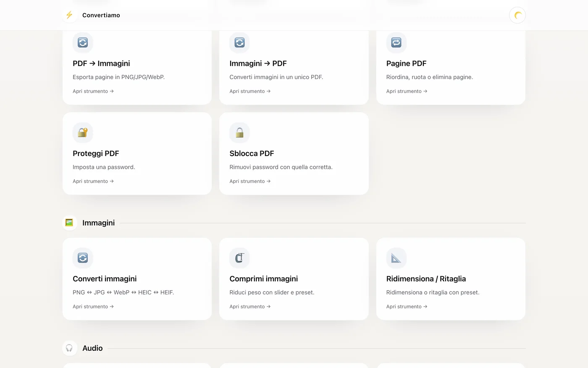The width and height of the screenshot is (588, 368).
Task: Select the Ridimensiona / Ritaglia card title
Action: tap(426, 279)
